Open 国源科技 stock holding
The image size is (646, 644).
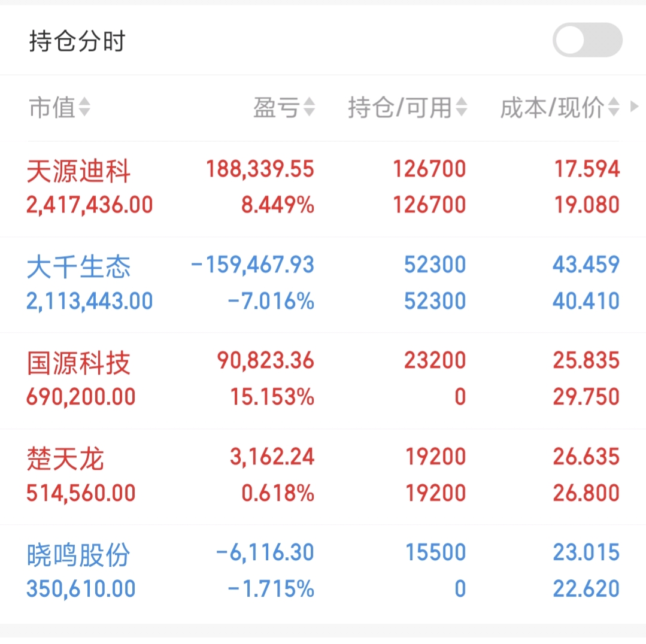(x=323, y=381)
